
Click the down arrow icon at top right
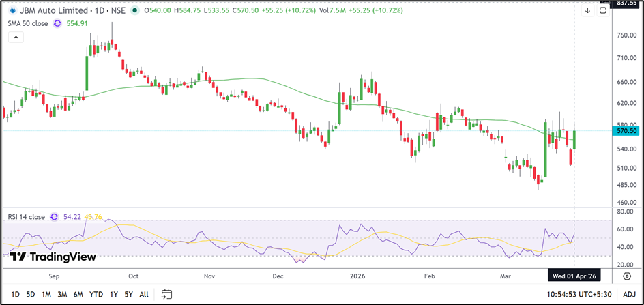588,11
